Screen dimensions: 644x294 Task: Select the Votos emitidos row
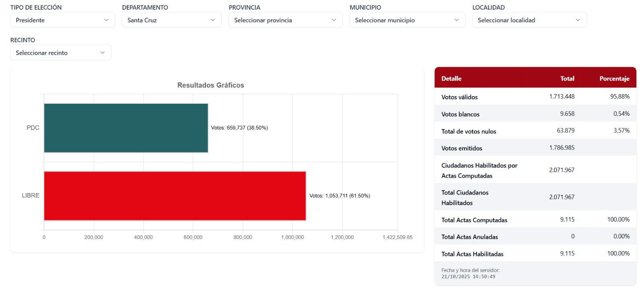click(x=535, y=148)
